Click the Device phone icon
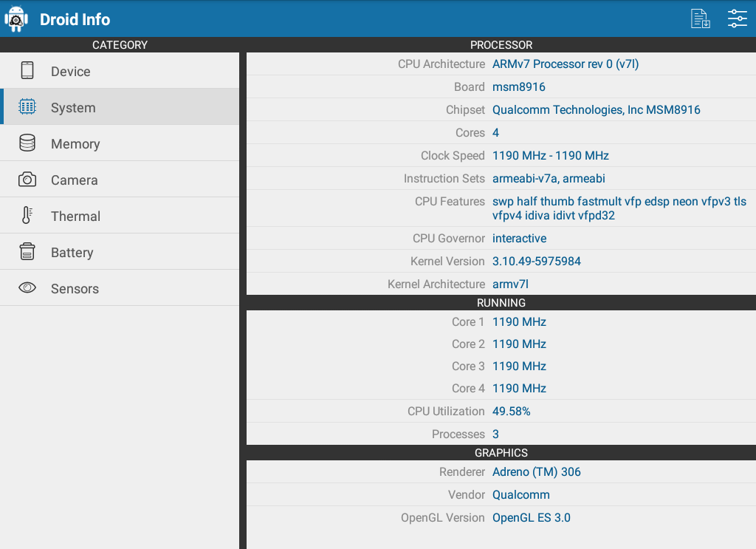 tap(27, 71)
